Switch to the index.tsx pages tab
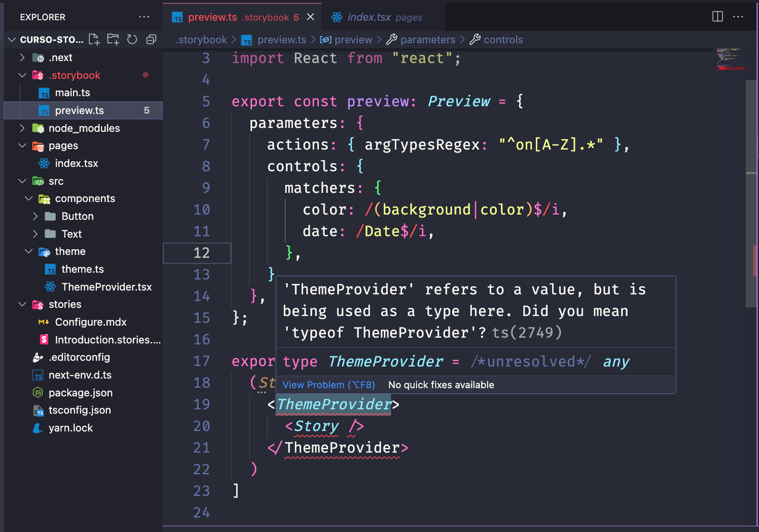This screenshot has width=759, height=532. coord(383,17)
